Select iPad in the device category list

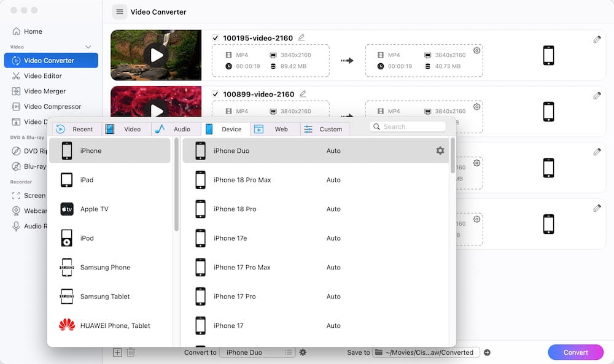110,180
